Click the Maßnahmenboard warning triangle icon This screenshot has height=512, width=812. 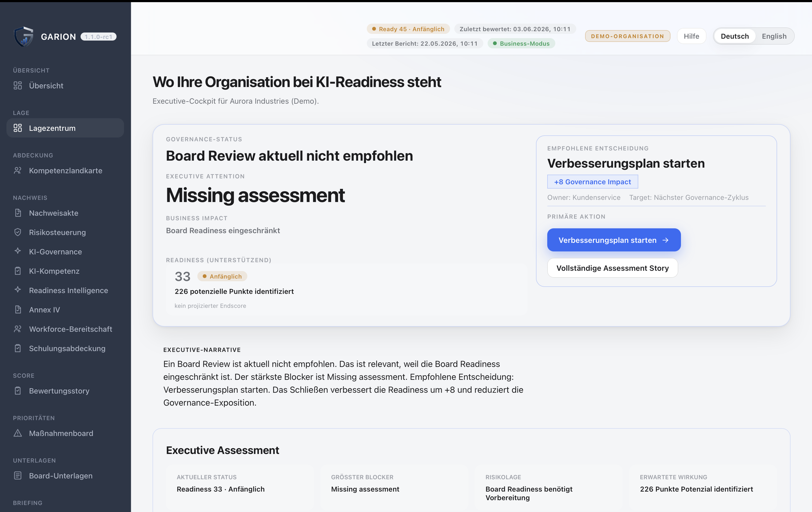pyautogui.click(x=17, y=433)
